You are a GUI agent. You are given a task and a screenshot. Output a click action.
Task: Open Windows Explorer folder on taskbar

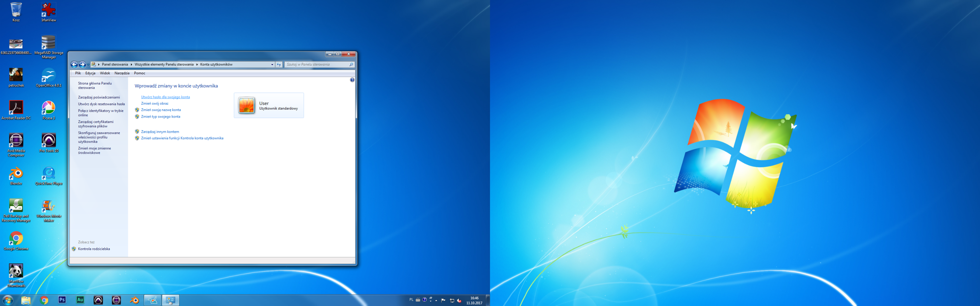pos(26,300)
